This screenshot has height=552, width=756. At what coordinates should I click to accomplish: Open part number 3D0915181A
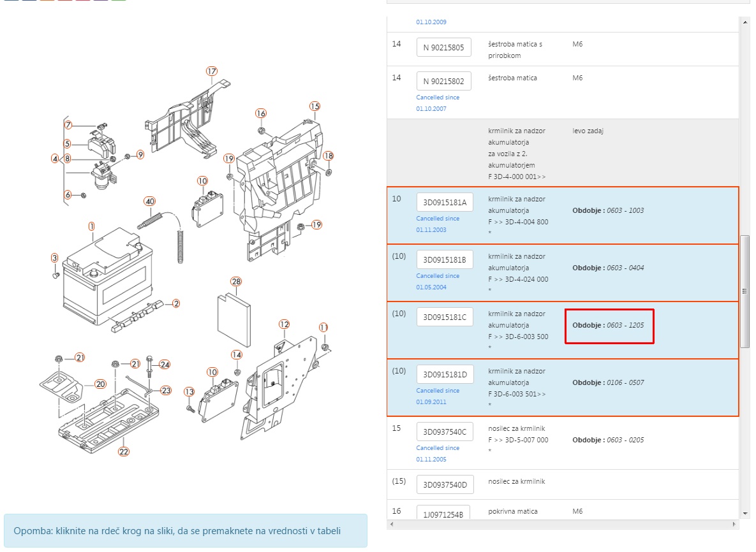(x=445, y=203)
